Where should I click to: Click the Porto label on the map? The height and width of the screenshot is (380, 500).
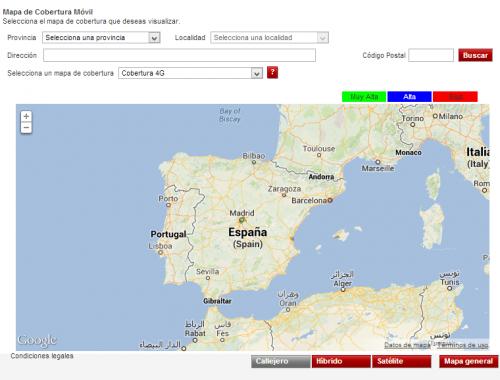168,198
